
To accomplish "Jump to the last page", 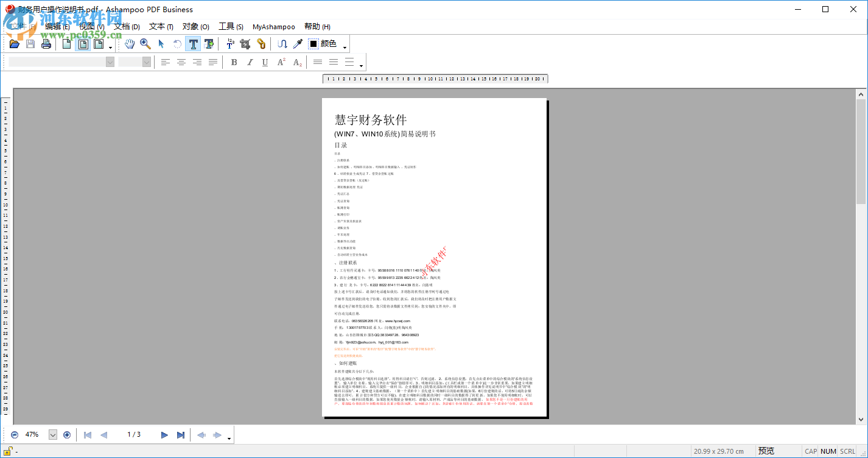I will pos(180,435).
